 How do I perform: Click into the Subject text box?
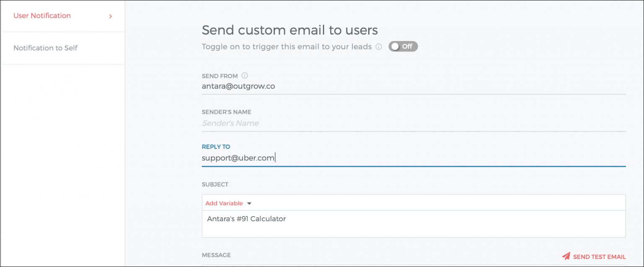click(413, 223)
